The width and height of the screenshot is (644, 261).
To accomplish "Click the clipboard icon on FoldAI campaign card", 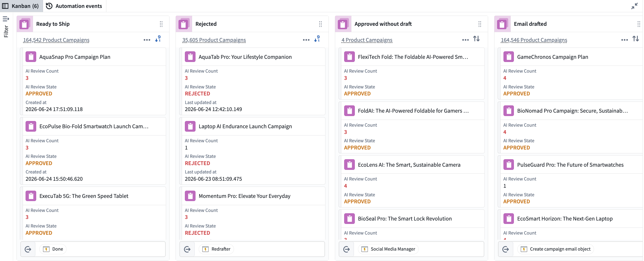I will 349,111.
